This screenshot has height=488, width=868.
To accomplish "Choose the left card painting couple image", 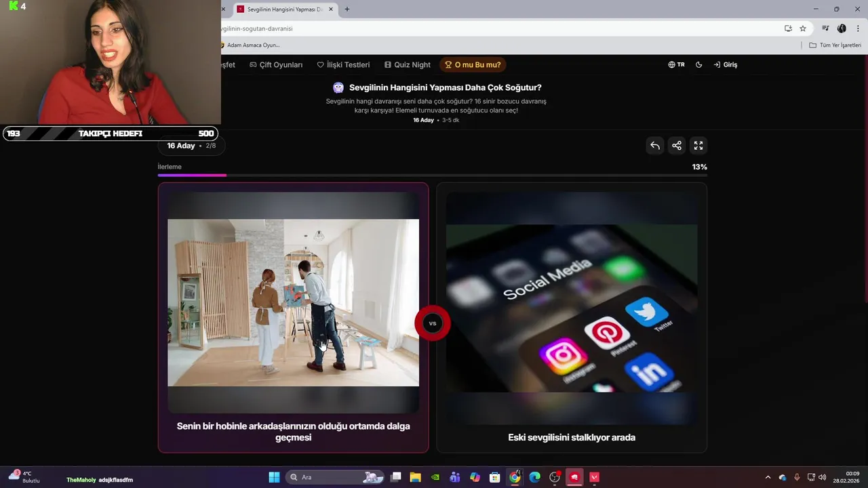I will 293,302.
